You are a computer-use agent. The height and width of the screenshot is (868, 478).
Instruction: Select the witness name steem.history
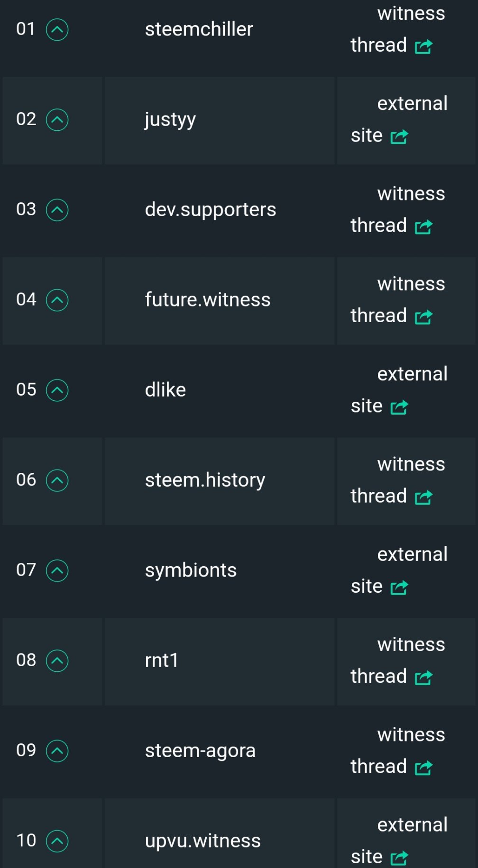click(205, 480)
